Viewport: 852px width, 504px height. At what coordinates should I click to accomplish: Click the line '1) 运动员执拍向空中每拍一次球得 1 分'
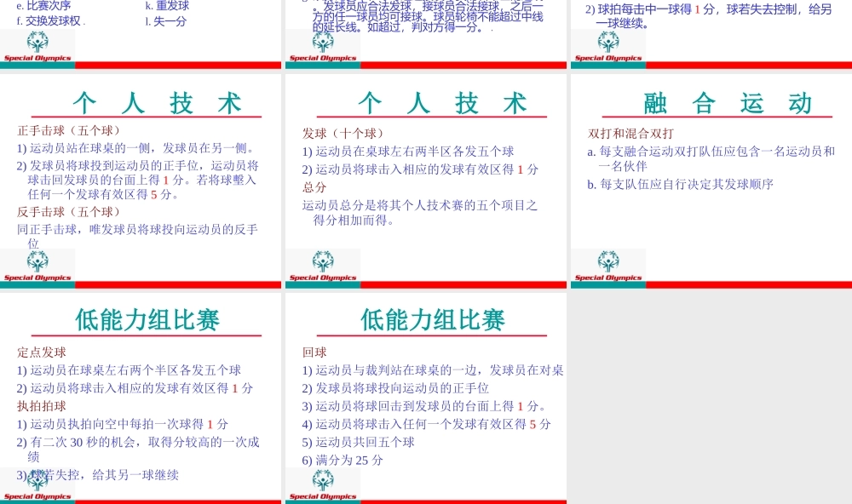[x=122, y=424]
